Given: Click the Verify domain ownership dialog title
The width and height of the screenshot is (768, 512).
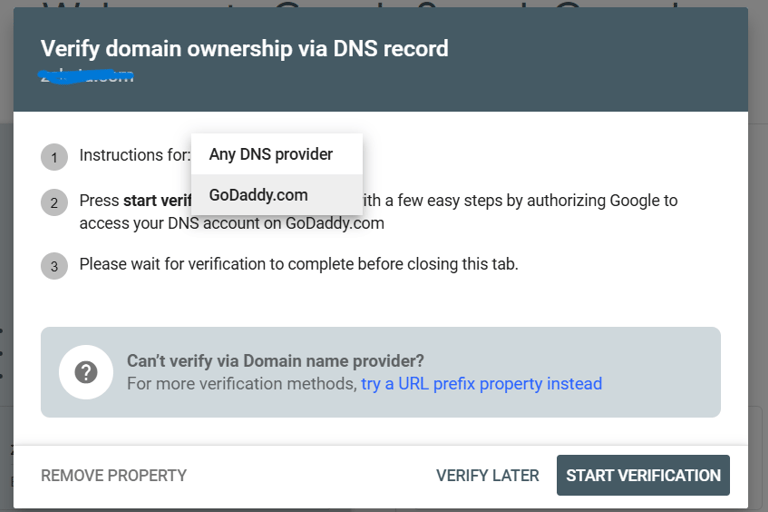Looking at the screenshot, I should coord(244,49).
